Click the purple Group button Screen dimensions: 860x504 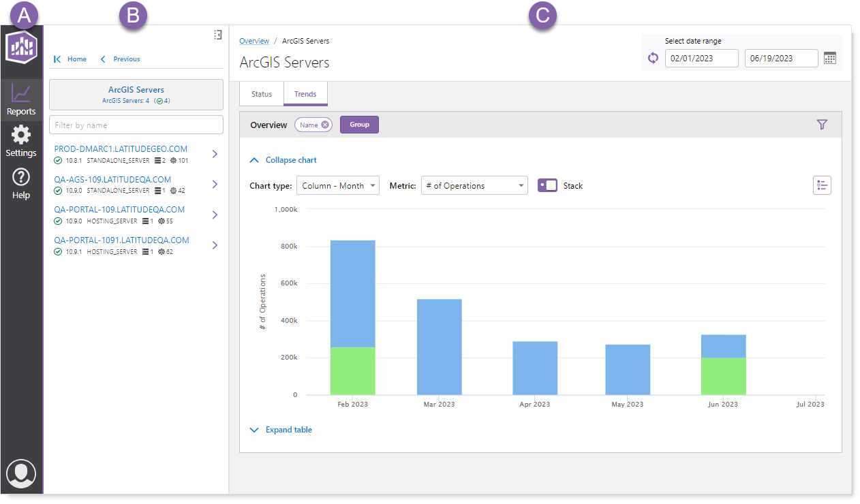point(359,125)
